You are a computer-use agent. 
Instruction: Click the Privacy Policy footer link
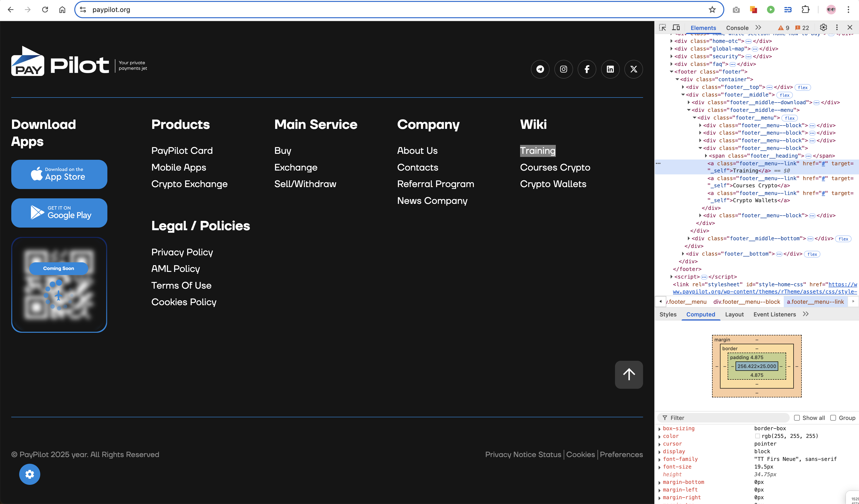click(182, 252)
